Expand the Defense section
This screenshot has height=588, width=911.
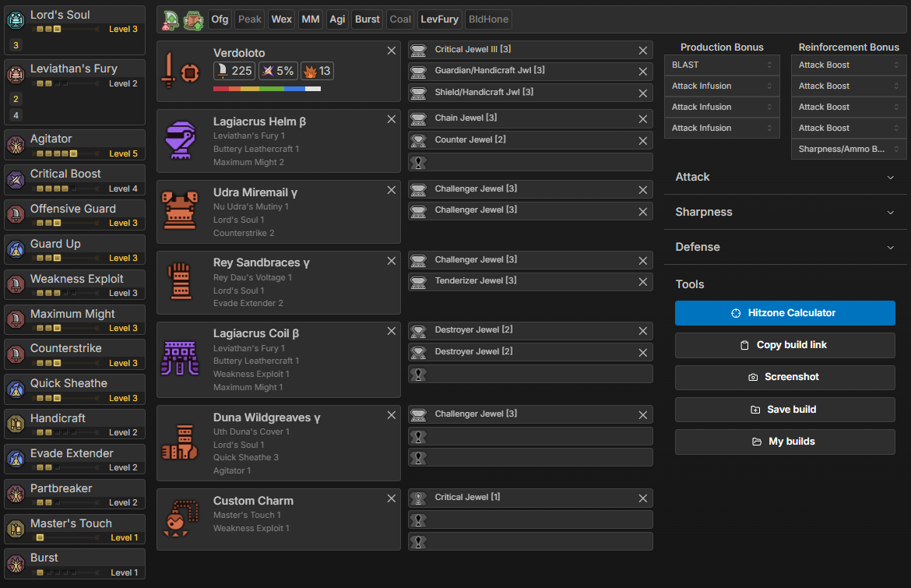[x=785, y=247]
